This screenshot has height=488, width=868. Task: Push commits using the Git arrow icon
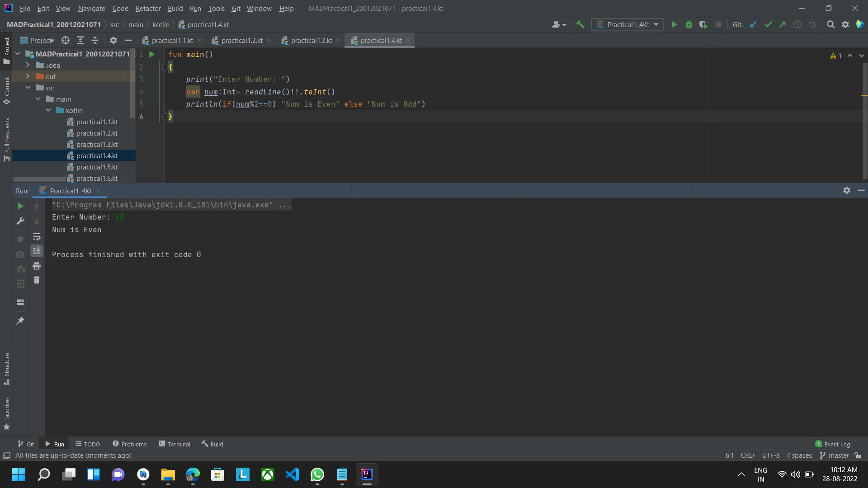pyautogui.click(x=783, y=24)
